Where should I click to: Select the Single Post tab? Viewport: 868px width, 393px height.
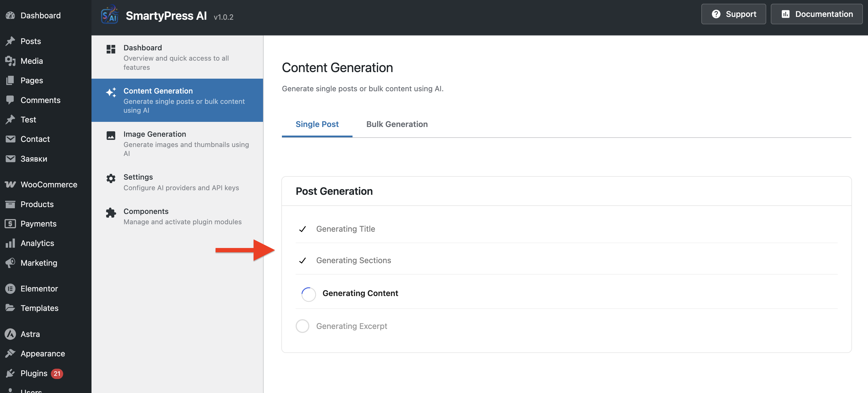tap(317, 124)
